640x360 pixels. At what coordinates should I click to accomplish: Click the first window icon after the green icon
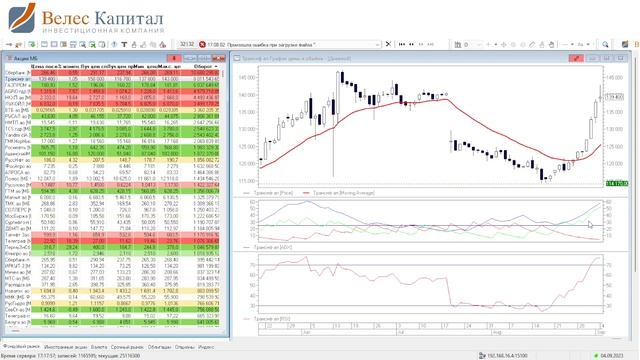[44, 44]
